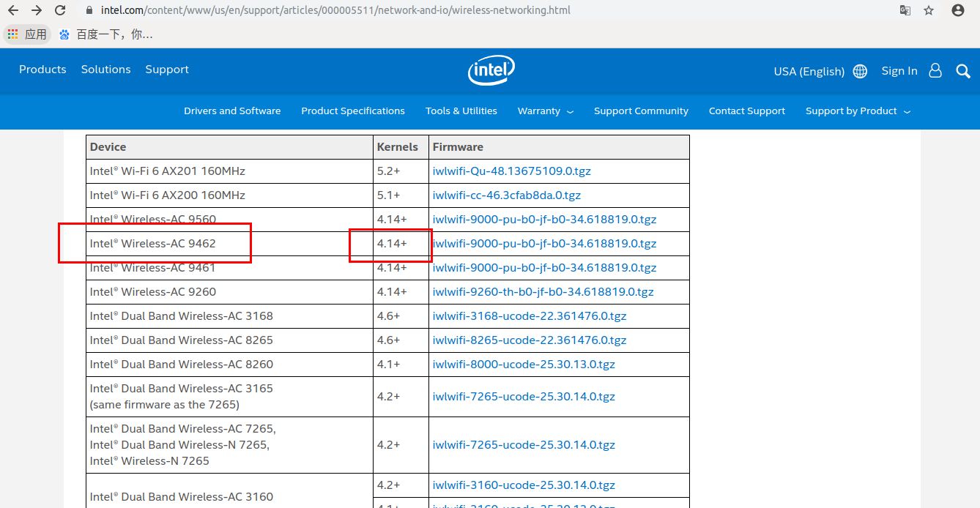Select Intel Wireless-AC 9560 cell

(x=229, y=220)
